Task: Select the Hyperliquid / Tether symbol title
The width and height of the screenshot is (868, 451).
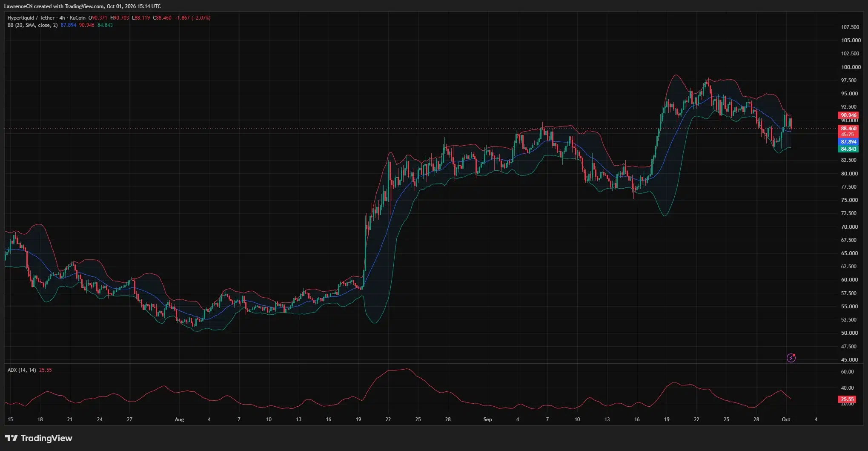Action: pos(32,18)
